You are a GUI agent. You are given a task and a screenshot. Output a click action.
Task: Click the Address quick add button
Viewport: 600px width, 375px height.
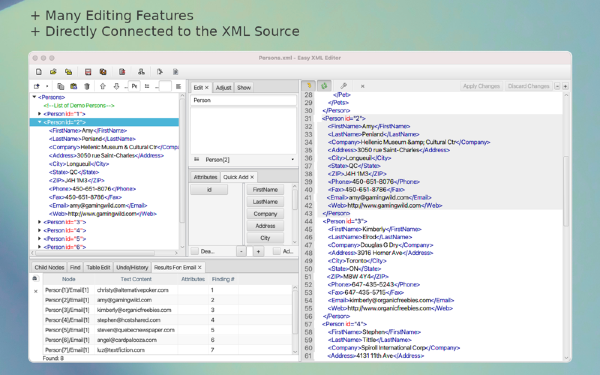pos(265,226)
